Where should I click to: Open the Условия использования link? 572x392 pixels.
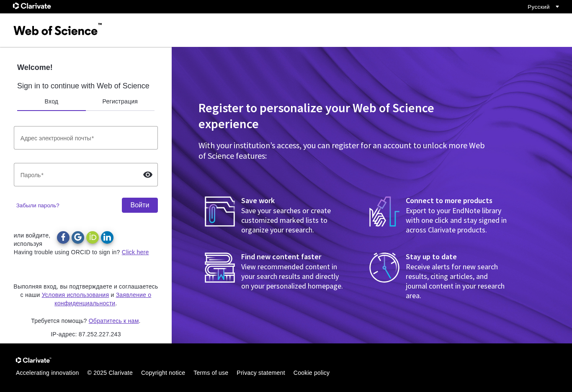tap(75, 295)
